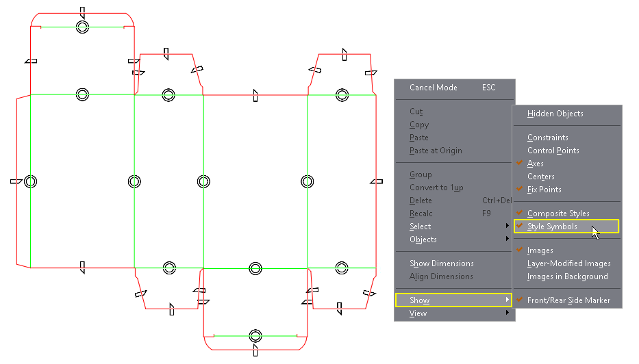639x364 pixels.
Task: Enable Hidden Objects display
Action: pos(555,114)
